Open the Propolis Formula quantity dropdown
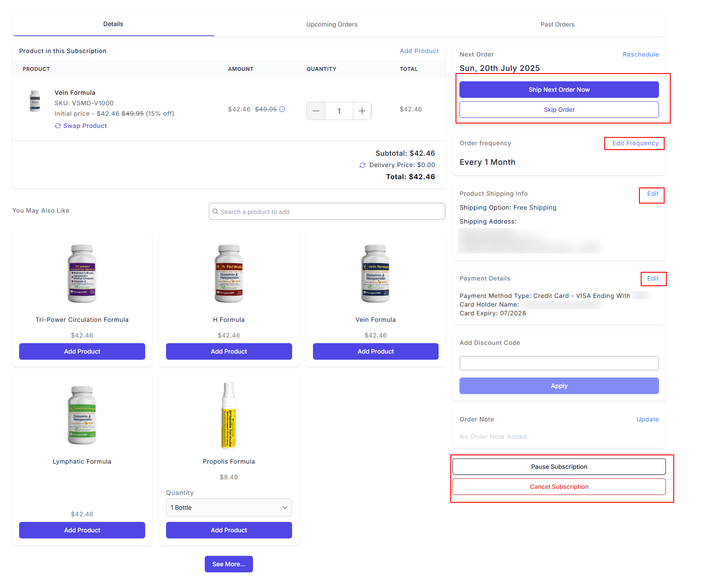712x588 pixels. click(229, 508)
